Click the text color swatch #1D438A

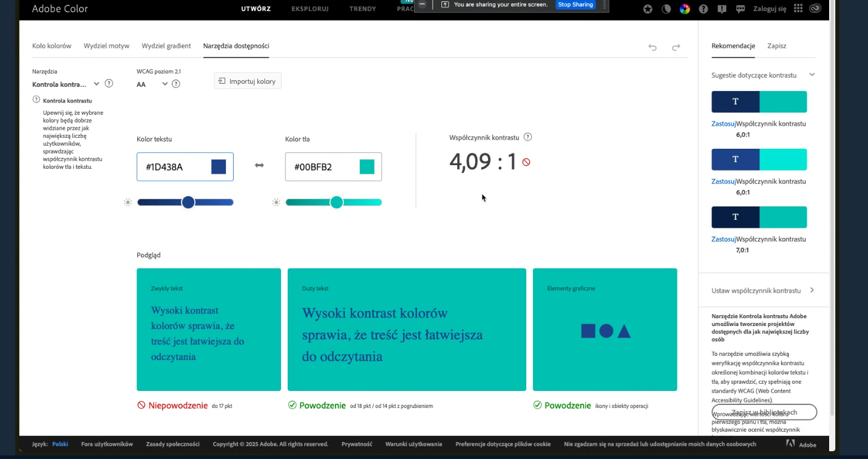(x=219, y=167)
